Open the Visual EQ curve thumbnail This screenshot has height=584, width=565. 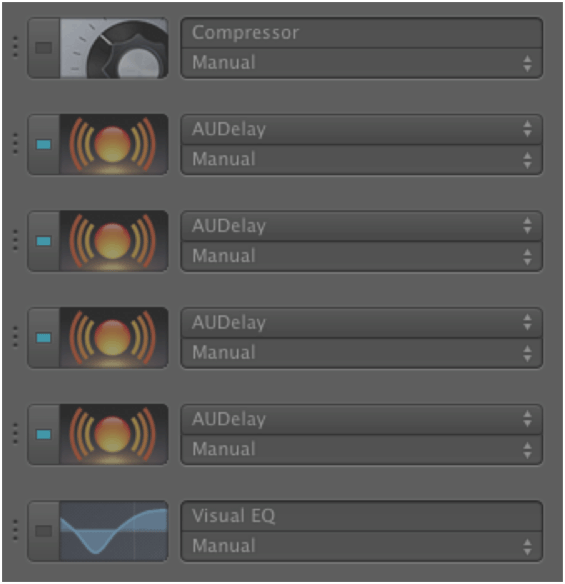114,531
